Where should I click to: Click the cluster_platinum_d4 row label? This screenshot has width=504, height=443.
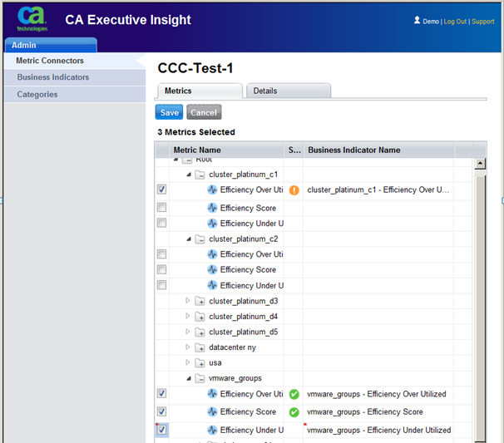coord(244,317)
